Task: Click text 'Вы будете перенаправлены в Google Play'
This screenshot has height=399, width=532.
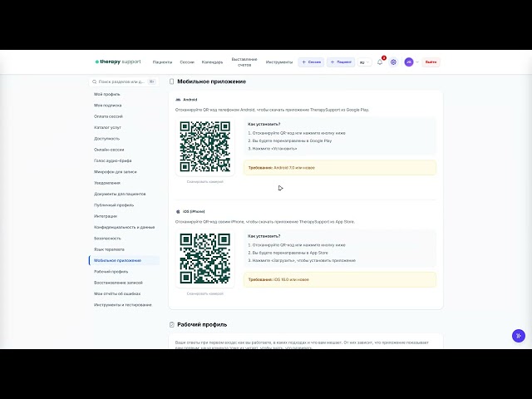Action: 292,140
